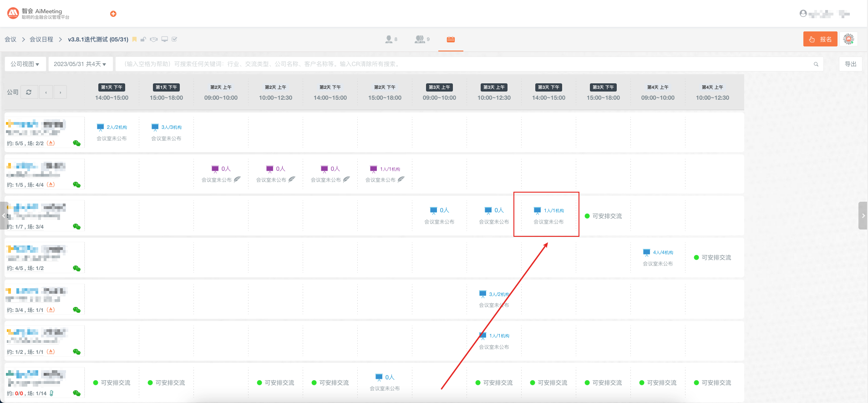Click 可安排交流 in the 约: 4/5 row
This screenshot has width=868, height=403.
click(x=712, y=258)
